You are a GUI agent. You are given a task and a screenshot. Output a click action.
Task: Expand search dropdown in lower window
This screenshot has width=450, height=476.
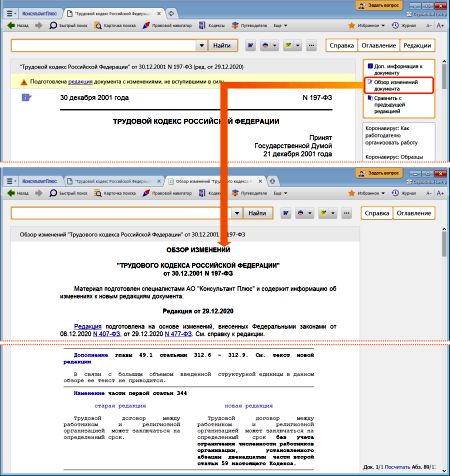237,213
